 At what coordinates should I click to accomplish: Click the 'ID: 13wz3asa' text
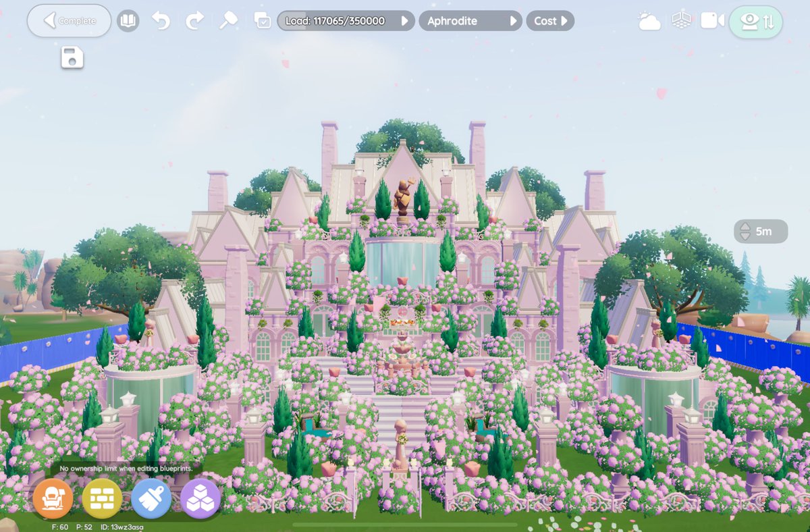pos(122,527)
